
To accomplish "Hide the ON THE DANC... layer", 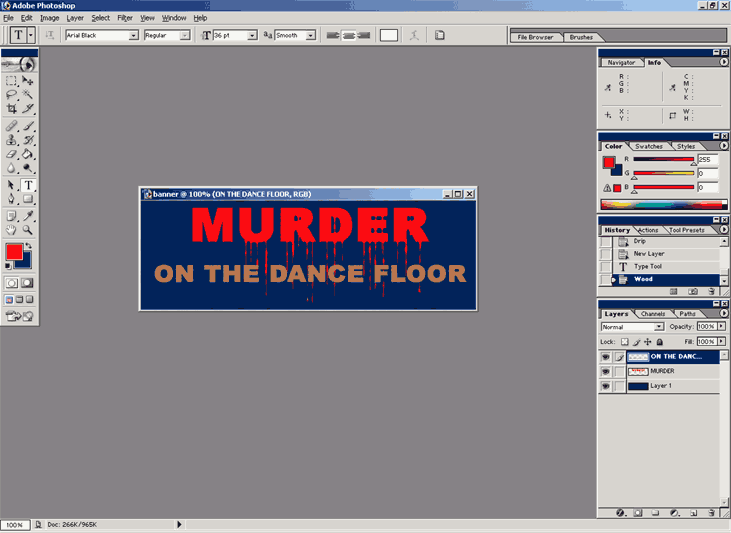I will point(605,357).
